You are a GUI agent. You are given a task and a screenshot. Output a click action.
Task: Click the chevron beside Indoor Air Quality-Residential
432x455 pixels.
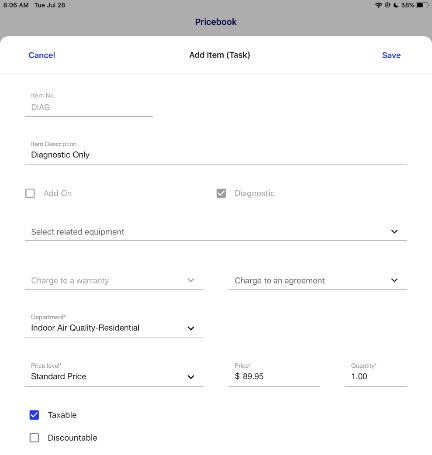191,328
